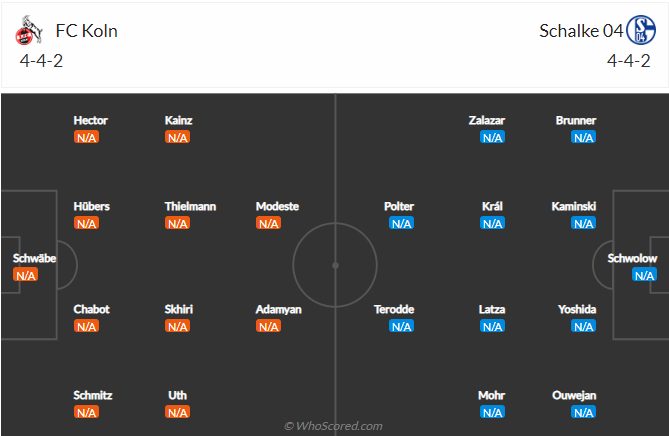Image resolution: width=669 pixels, height=436 pixels.
Task: Select player Polter on the pitch
Action: click(399, 206)
